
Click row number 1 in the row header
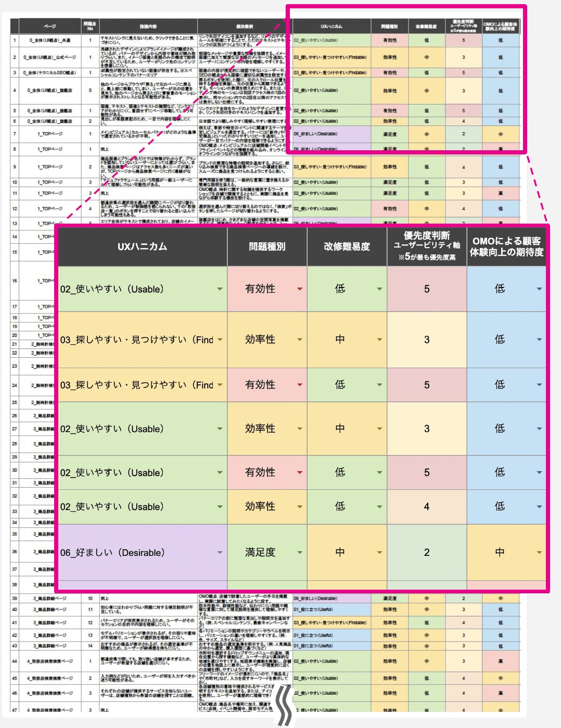click(x=15, y=40)
